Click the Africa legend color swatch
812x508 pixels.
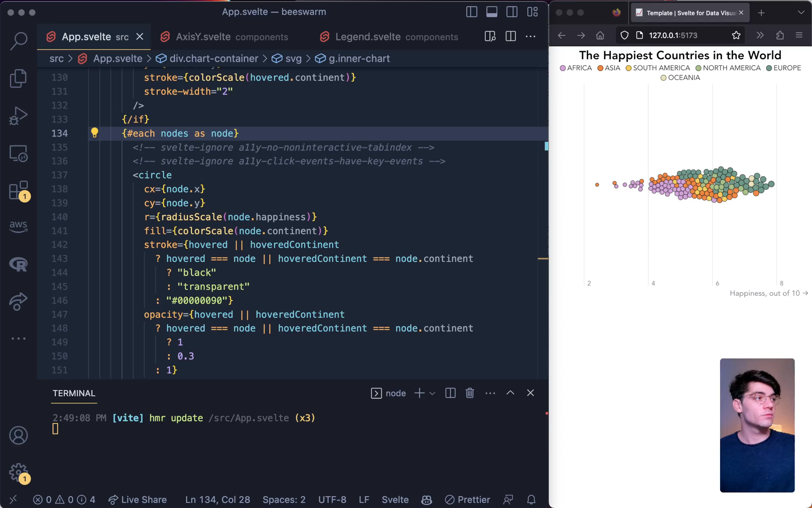click(563, 68)
